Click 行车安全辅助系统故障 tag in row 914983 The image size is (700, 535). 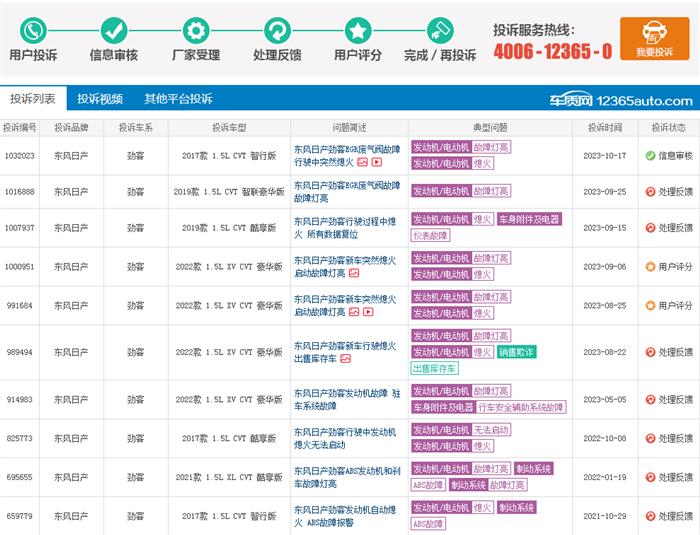click(x=521, y=407)
